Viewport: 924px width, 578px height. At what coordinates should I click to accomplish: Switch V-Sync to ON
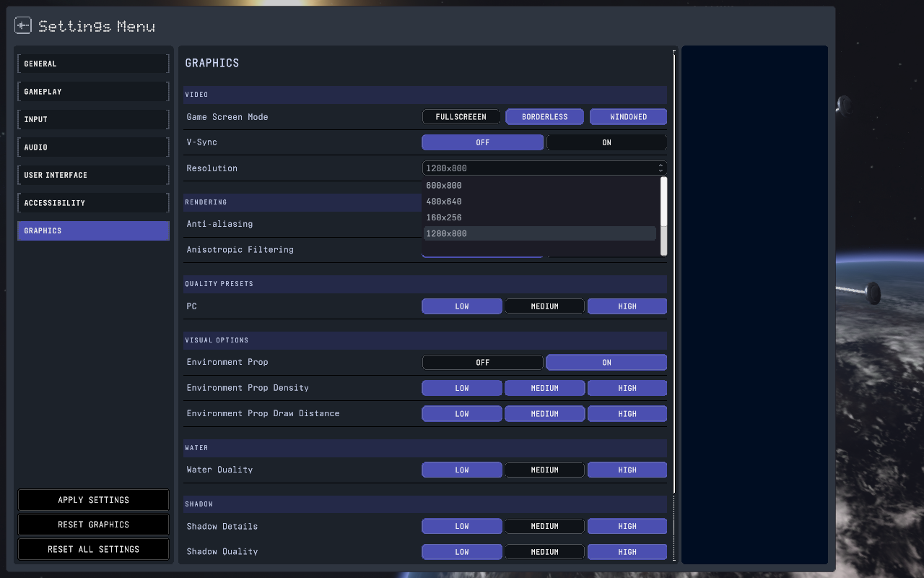pyautogui.click(x=606, y=143)
